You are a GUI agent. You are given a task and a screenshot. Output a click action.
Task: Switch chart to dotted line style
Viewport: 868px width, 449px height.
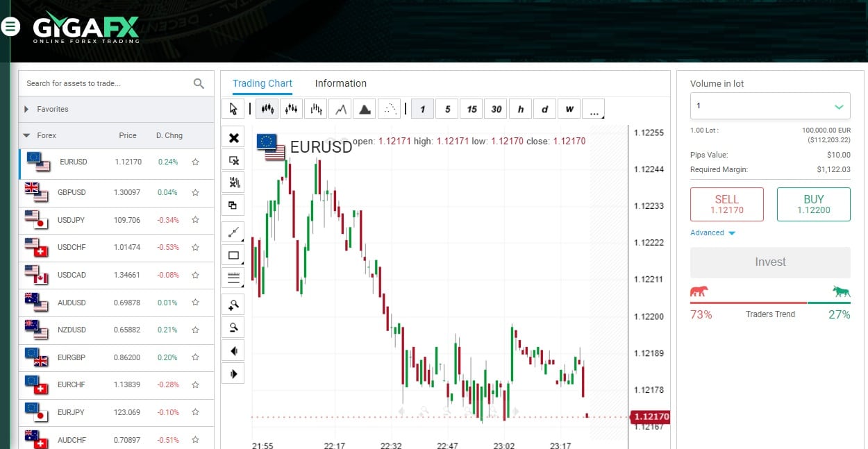tap(390, 109)
